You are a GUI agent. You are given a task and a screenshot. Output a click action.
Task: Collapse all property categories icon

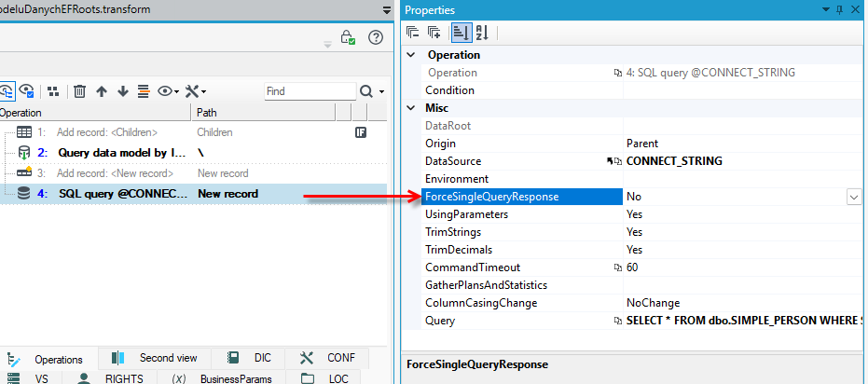[412, 33]
